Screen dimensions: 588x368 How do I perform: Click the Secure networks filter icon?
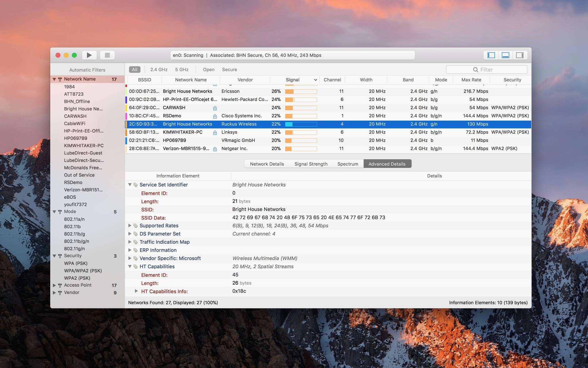click(x=229, y=70)
